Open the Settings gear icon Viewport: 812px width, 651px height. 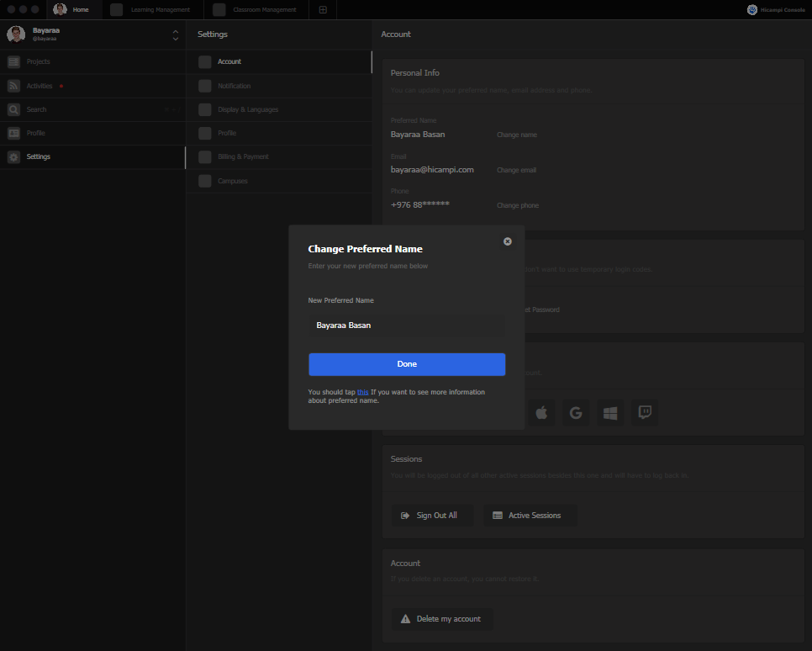point(13,156)
